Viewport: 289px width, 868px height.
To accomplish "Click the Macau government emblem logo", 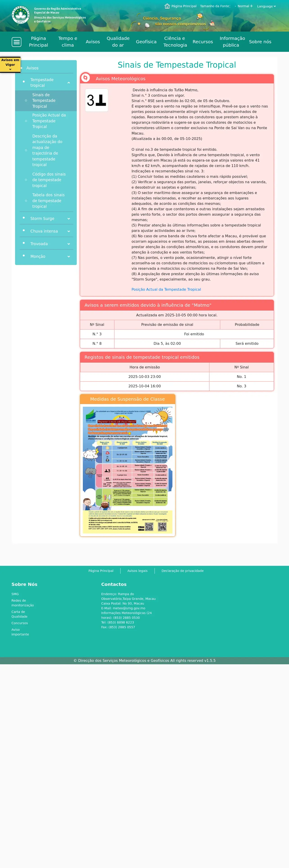I will (x=20, y=15).
